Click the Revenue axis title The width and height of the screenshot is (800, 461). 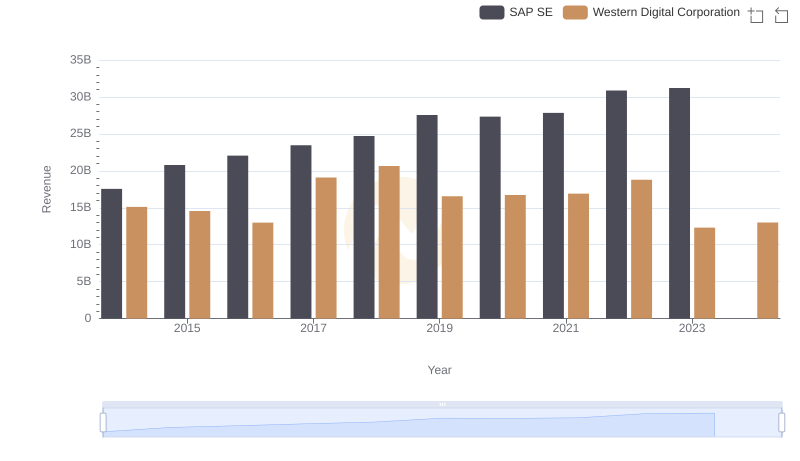(x=46, y=189)
